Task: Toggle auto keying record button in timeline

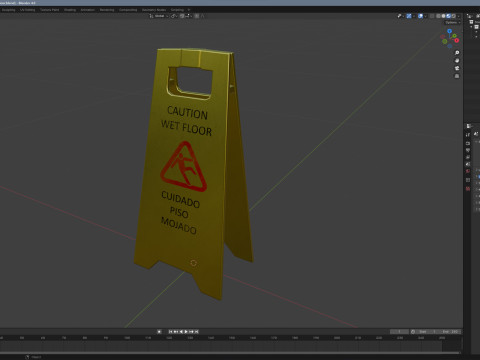Action: pos(159,332)
